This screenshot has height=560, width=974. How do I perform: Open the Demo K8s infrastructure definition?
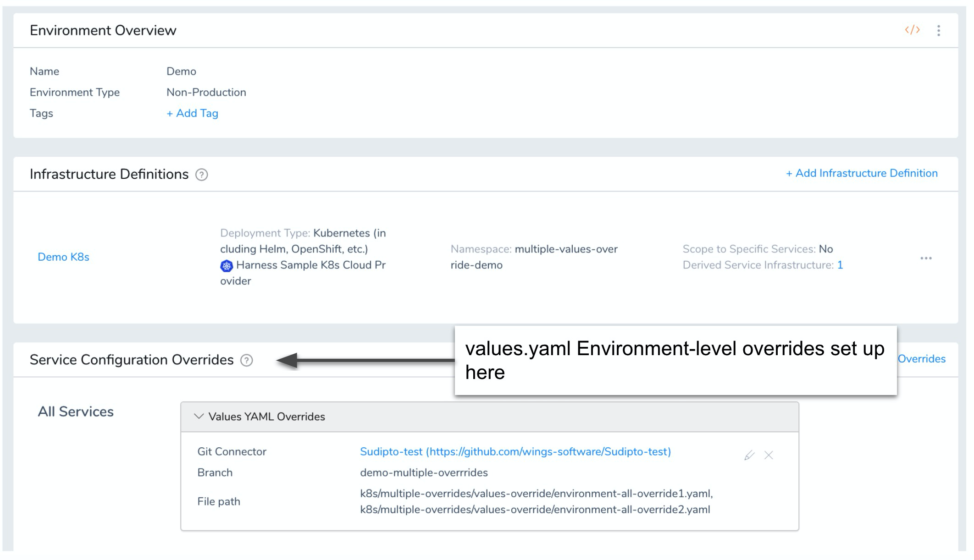point(63,257)
